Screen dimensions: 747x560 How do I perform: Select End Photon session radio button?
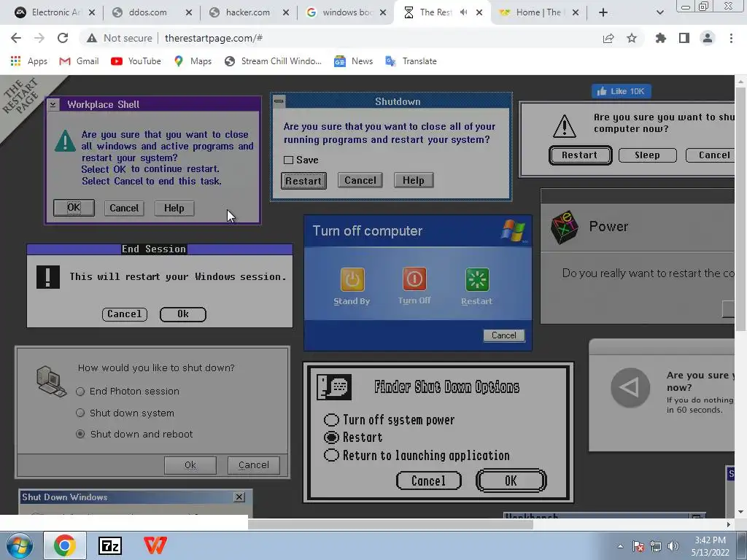click(80, 392)
